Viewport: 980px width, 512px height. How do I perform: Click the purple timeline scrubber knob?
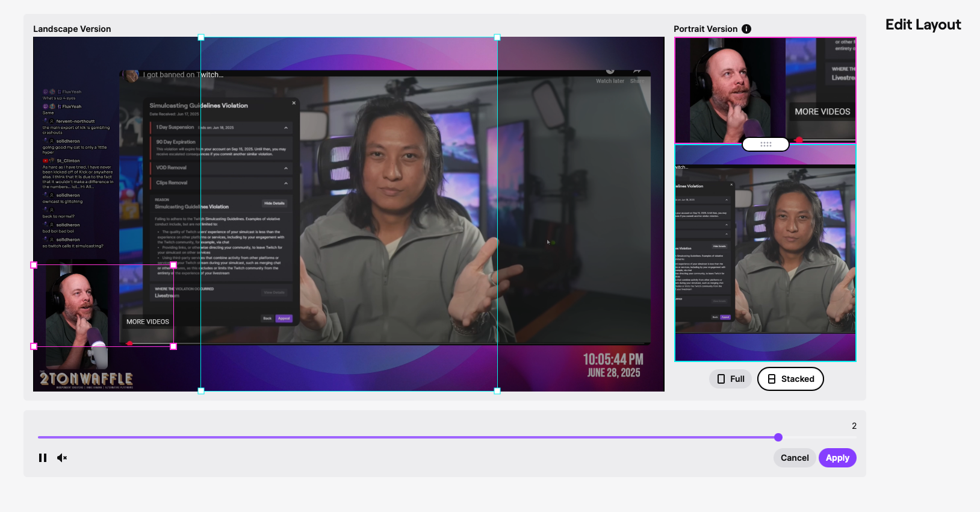[778, 437]
